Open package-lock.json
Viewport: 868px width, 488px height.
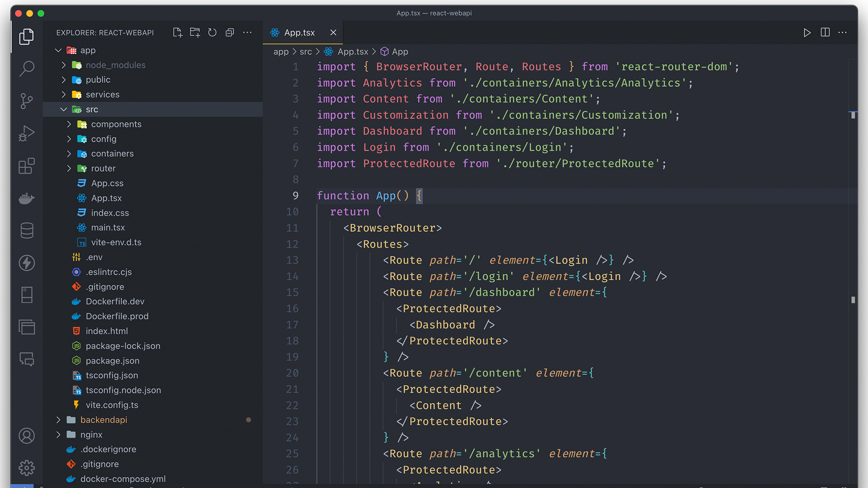click(x=153, y=346)
